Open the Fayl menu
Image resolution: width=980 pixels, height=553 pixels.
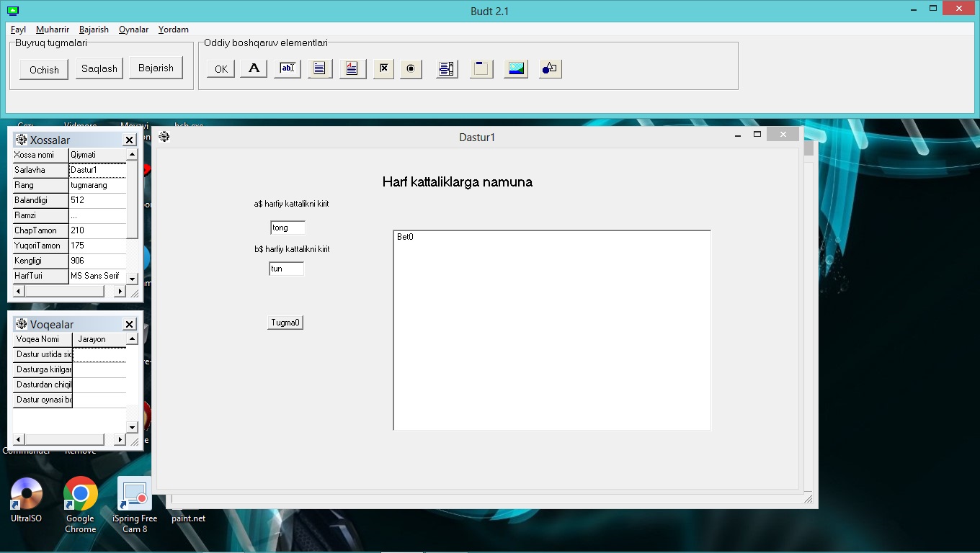[18, 30]
